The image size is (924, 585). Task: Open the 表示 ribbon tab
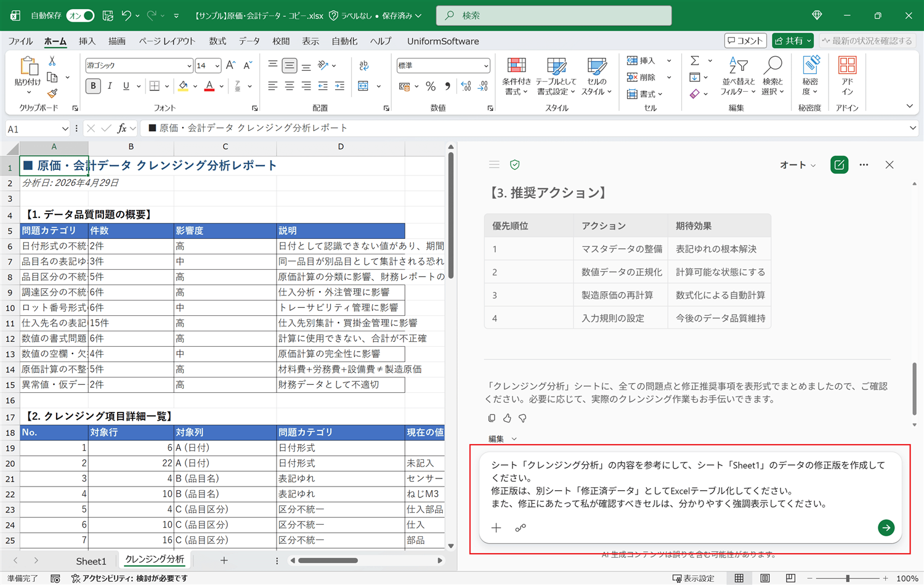(310, 41)
